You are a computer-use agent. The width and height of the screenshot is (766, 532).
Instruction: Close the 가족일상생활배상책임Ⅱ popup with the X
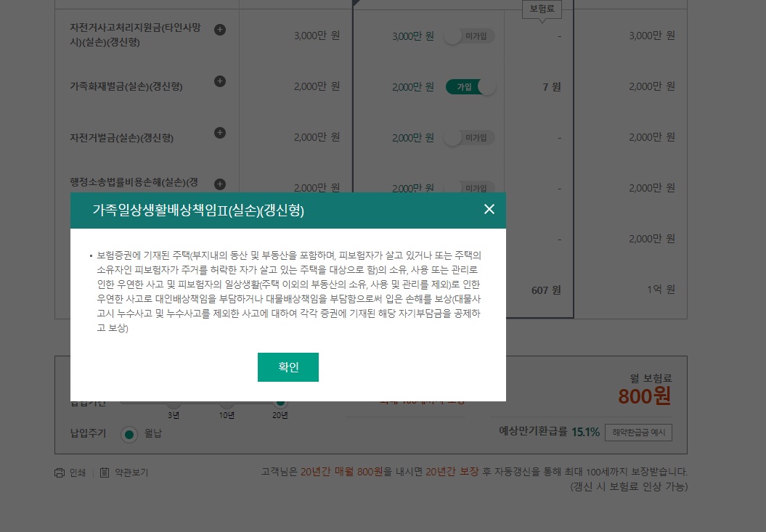489,209
